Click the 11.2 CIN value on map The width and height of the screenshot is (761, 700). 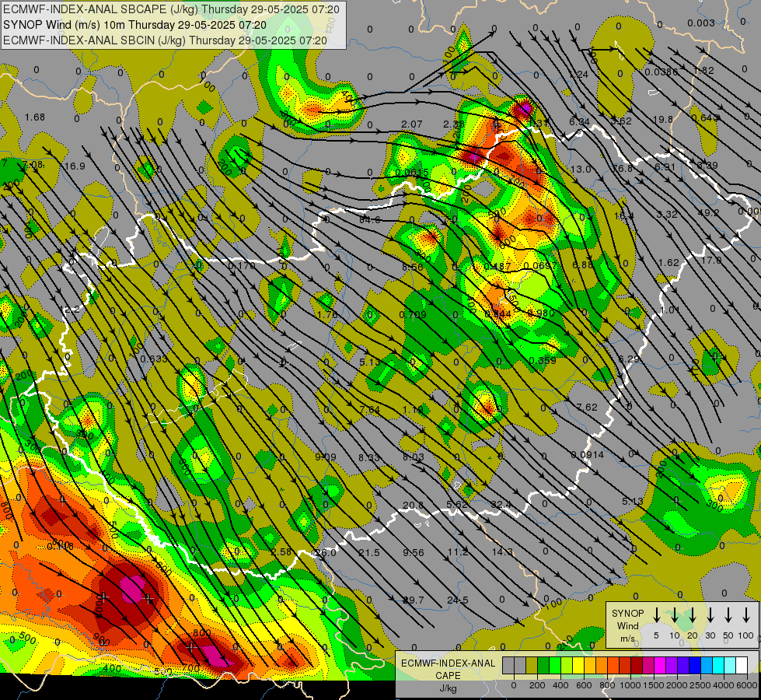click(458, 552)
